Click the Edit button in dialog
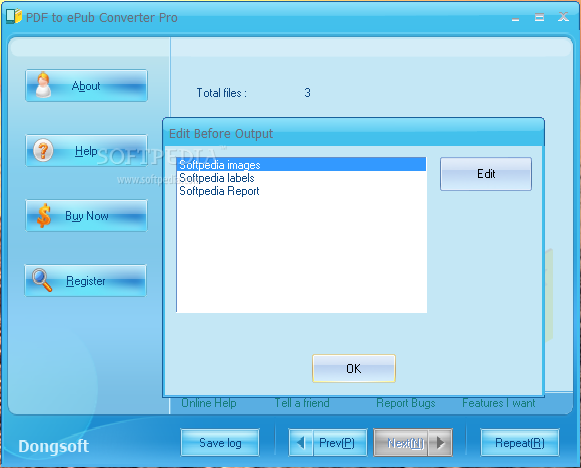Image resolution: width=581 pixels, height=468 pixels. 486,174
